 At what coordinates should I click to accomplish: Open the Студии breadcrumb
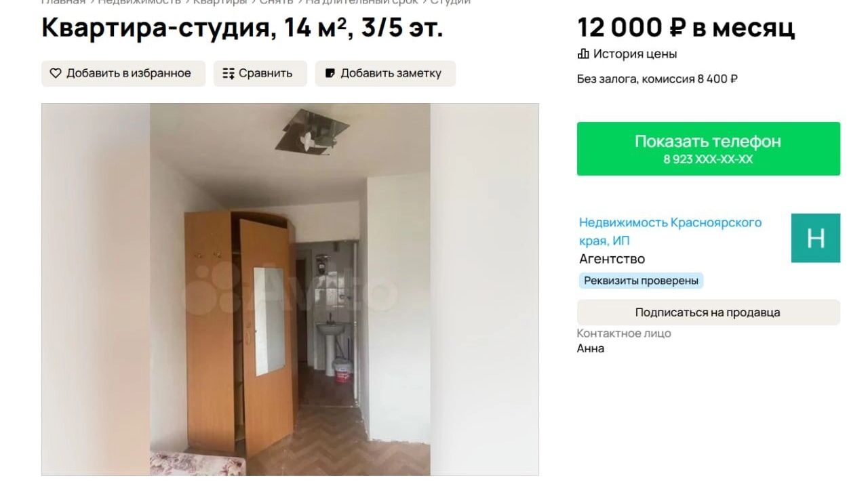450,2
